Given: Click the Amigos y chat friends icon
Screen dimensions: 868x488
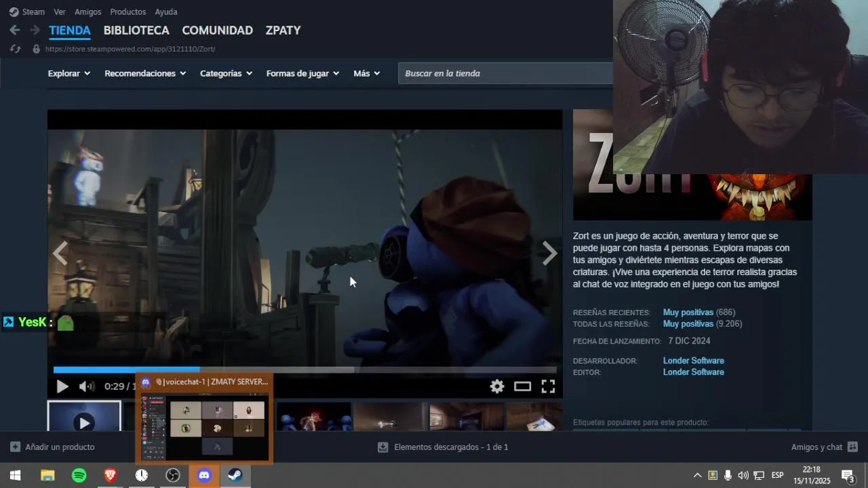Looking at the screenshot, I should point(852,447).
